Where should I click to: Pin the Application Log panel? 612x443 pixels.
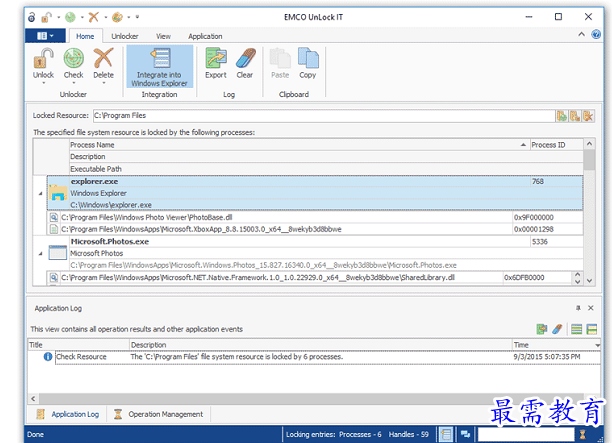click(578, 308)
